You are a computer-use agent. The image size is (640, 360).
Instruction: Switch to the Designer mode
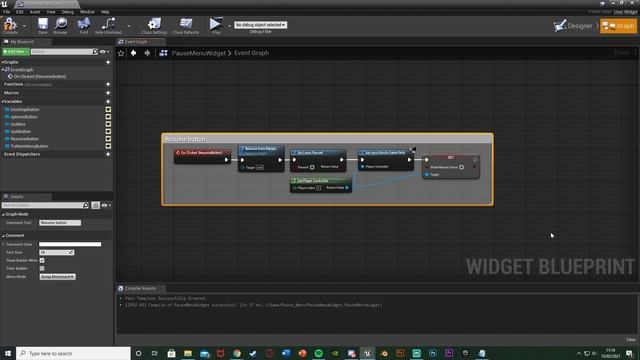pos(574,26)
